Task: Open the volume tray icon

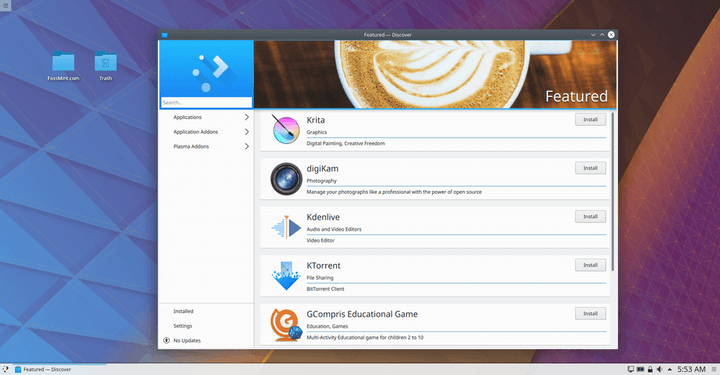Action: [659, 369]
